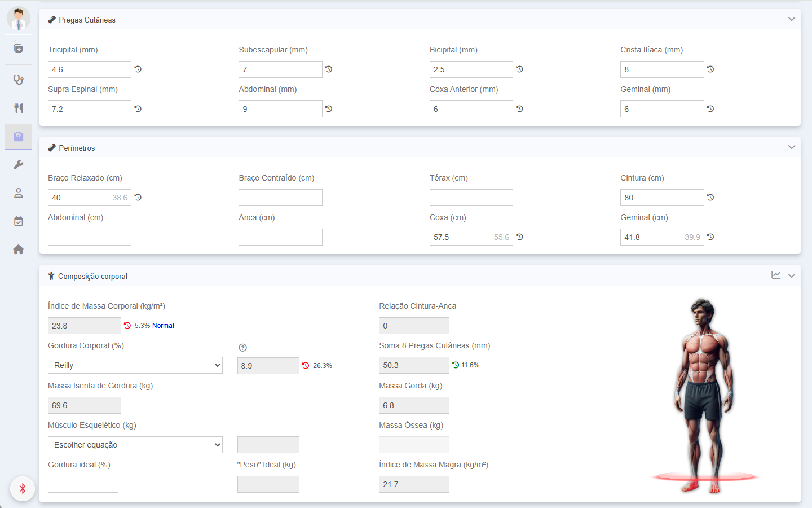Viewport: 812px width, 508px height.
Task: Open the add-copy sidebar icon
Action: 18,49
